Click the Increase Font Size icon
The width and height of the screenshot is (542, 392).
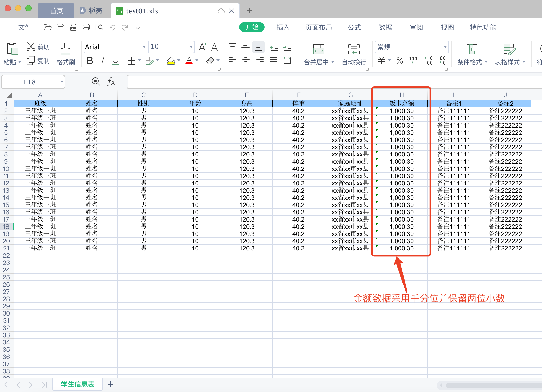click(203, 47)
